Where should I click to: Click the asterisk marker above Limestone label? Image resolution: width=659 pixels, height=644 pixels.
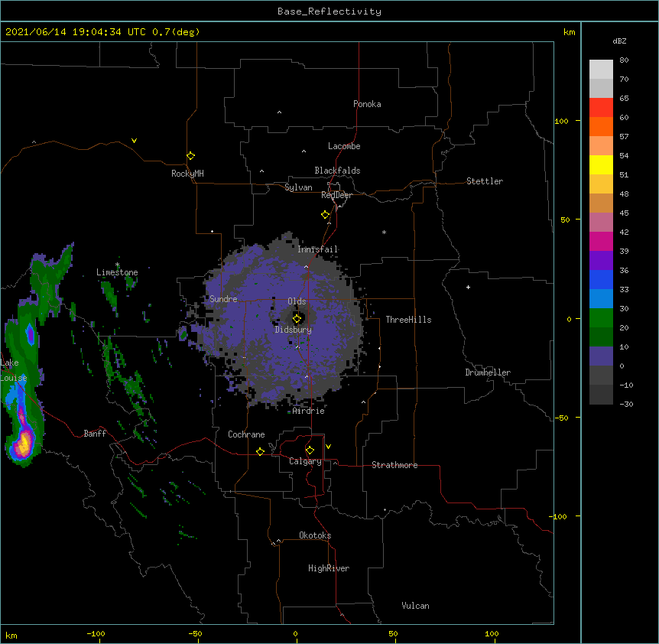pyautogui.click(x=117, y=265)
